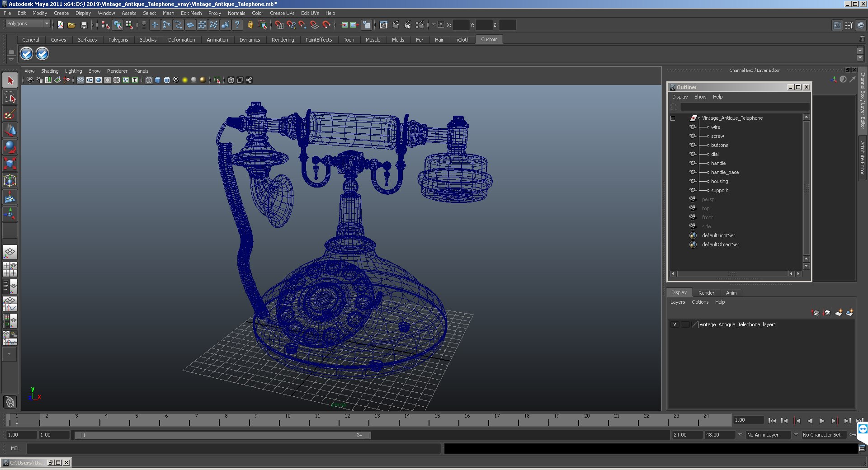Image resolution: width=868 pixels, height=470 pixels.
Task: Switch to the Anim layer tab
Action: [731, 293]
